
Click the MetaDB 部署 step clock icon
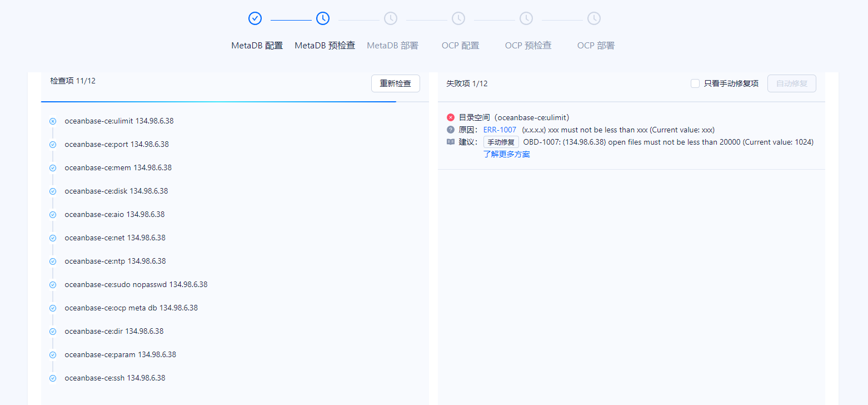(x=391, y=18)
